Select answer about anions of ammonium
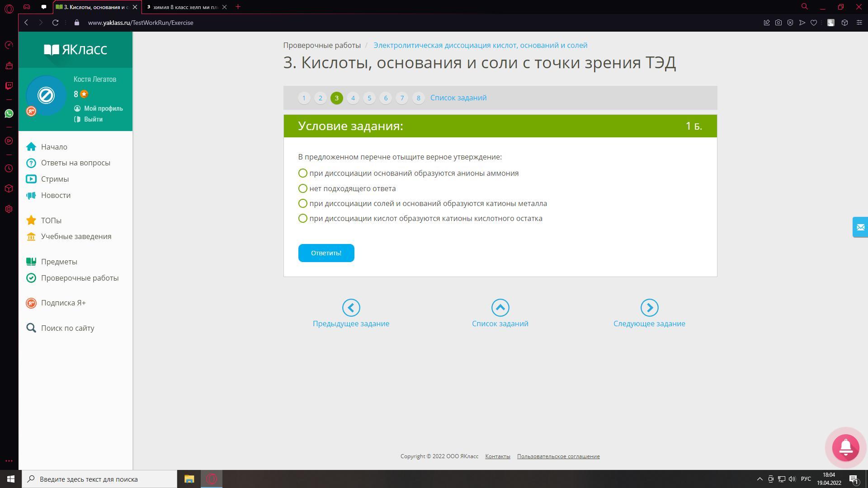868x488 pixels. click(x=303, y=174)
